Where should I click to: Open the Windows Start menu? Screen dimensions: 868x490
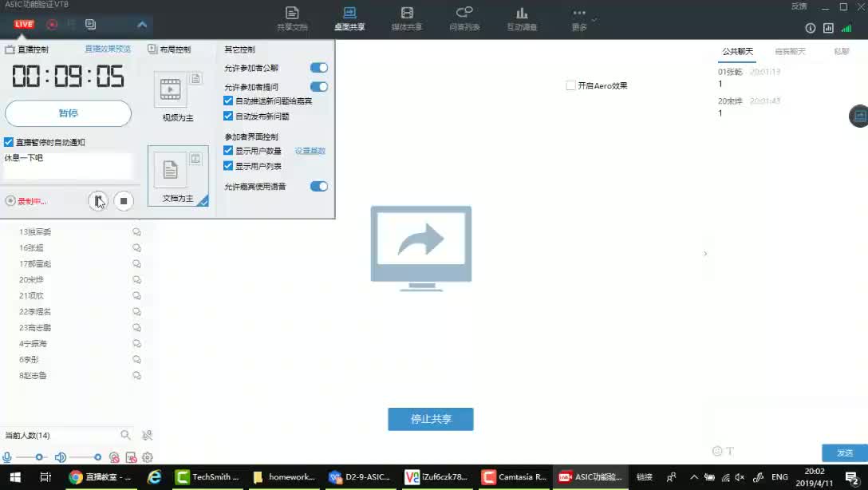[15, 477]
